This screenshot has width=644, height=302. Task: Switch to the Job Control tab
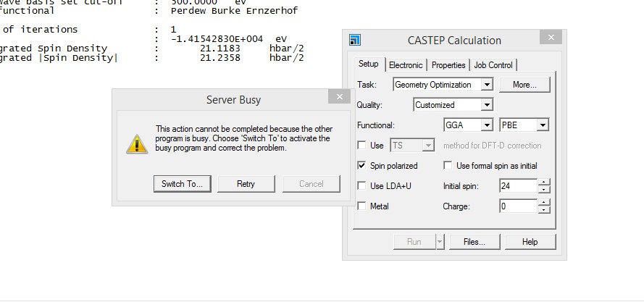click(493, 65)
